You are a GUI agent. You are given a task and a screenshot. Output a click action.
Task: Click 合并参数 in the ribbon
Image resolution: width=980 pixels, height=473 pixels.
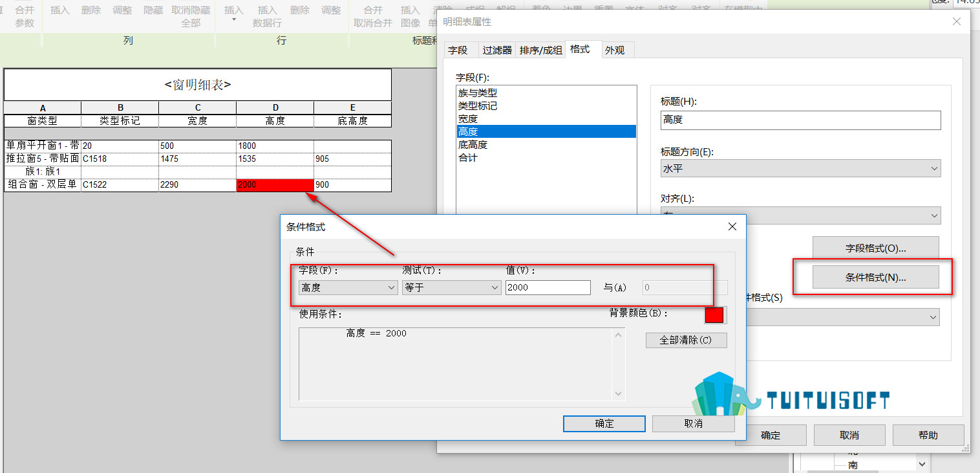[x=25, y=16]
